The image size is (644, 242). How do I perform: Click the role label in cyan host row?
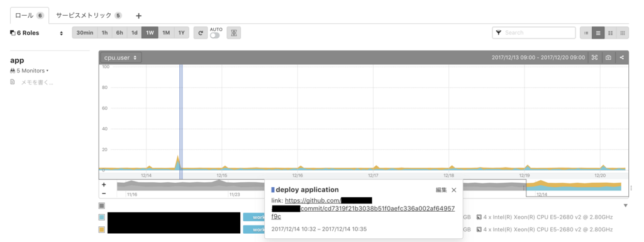click(254, 217)
